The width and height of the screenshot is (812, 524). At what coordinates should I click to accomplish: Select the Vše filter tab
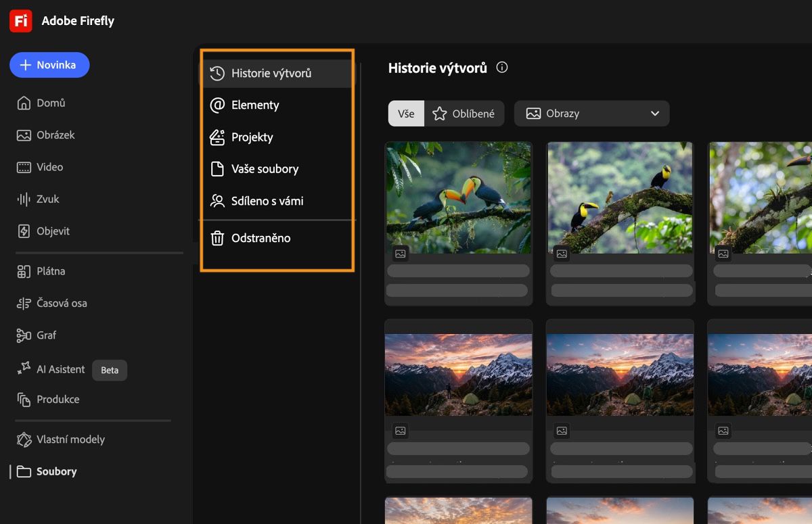(x=406, y=114)
